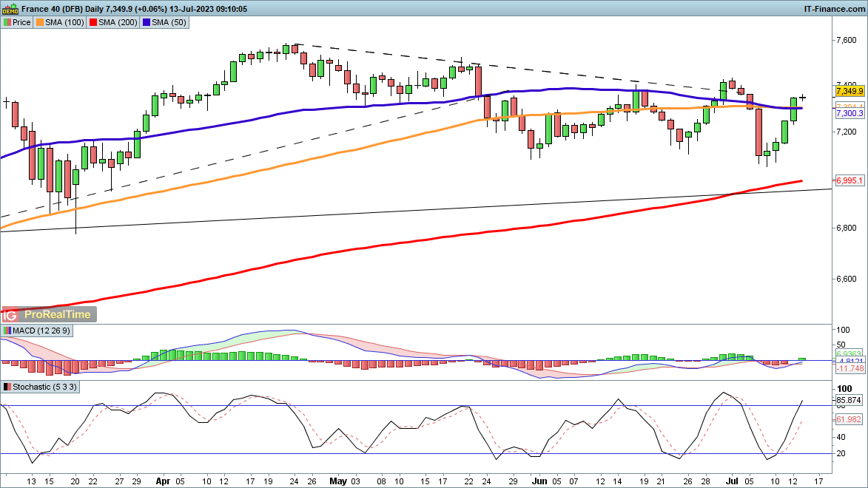The image size is (868, 488).
Task: Click the SMA (100) legend label
Action: pos(65,22)
